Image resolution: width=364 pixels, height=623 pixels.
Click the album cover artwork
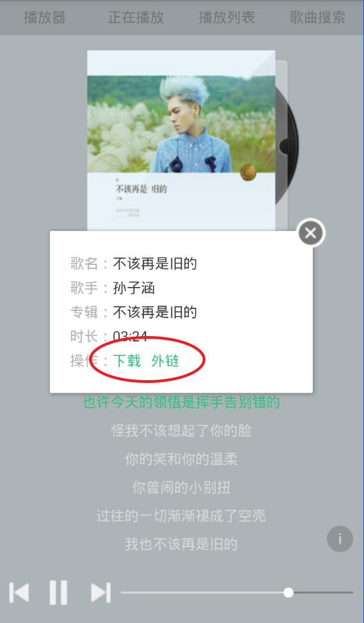point(181,140)
